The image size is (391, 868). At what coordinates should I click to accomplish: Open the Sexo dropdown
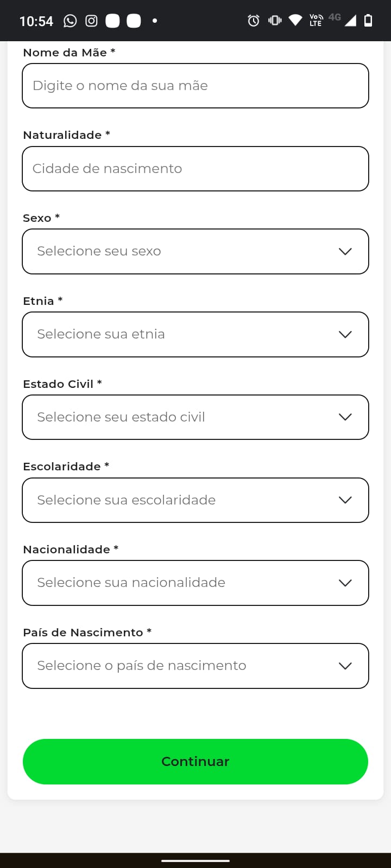pyautogui.click(x=195, y=252)
